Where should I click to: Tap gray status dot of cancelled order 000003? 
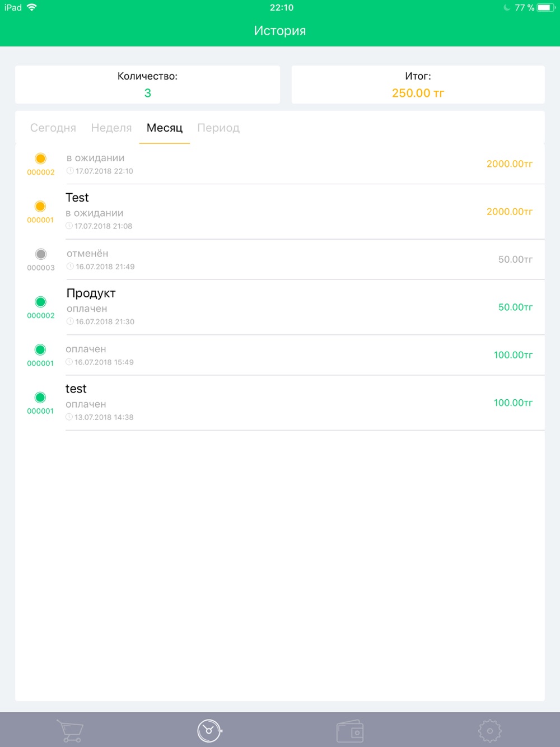[x=40, y=254]
